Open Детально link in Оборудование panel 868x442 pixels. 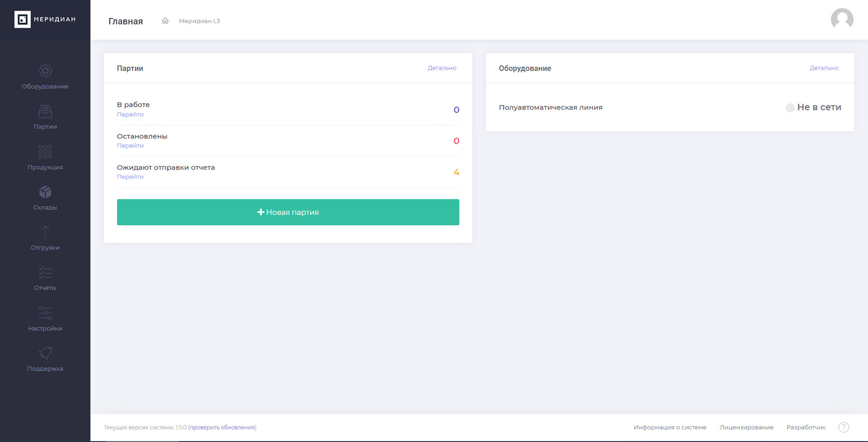[824, 68]
